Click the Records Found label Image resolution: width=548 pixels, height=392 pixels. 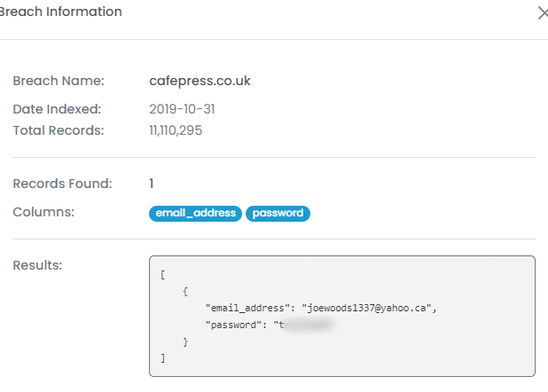[x=63, y=184]
